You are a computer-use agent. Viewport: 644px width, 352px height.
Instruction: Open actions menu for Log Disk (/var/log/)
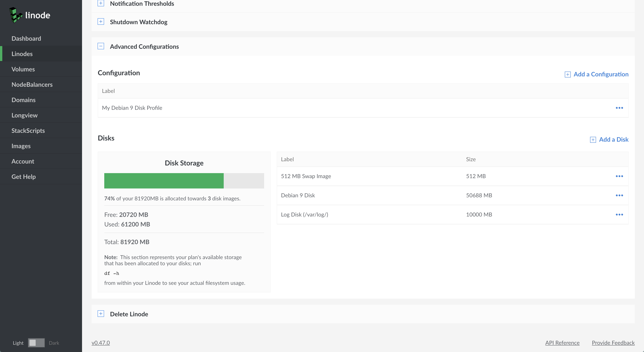[619, 215]
